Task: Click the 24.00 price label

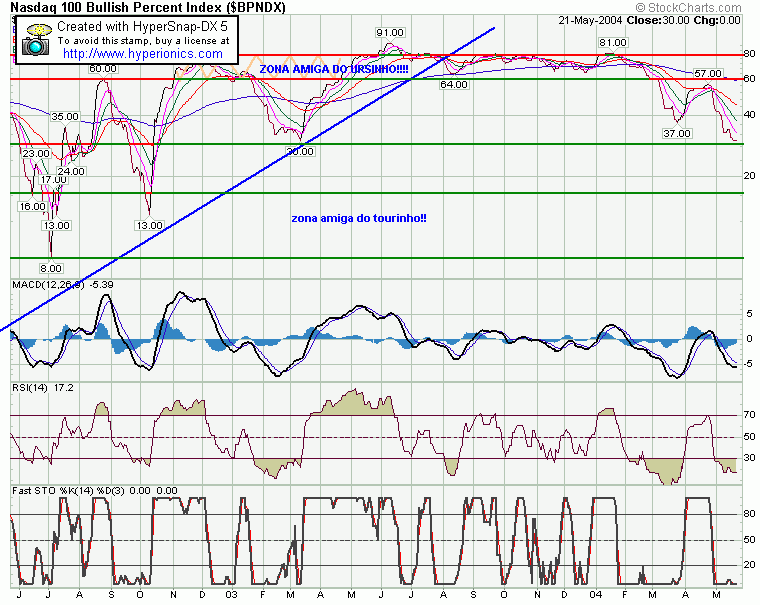Action: point(71,171)
